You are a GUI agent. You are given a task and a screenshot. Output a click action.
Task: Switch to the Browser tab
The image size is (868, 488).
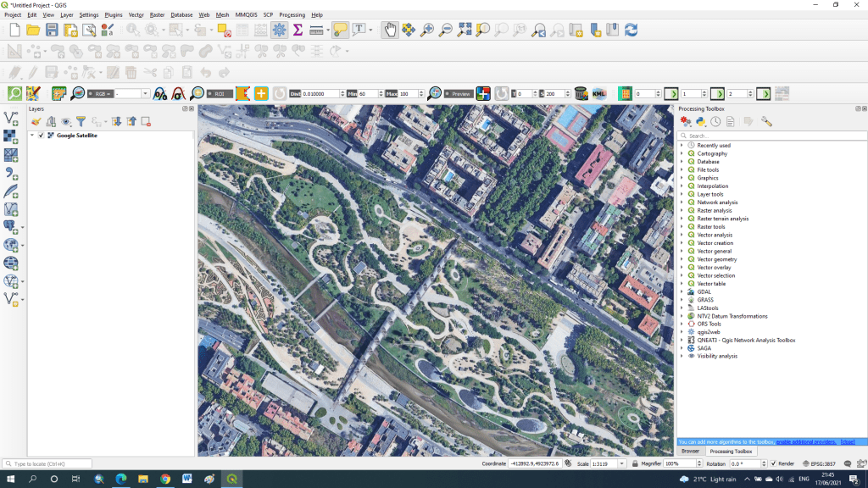(x=691, y=452)
